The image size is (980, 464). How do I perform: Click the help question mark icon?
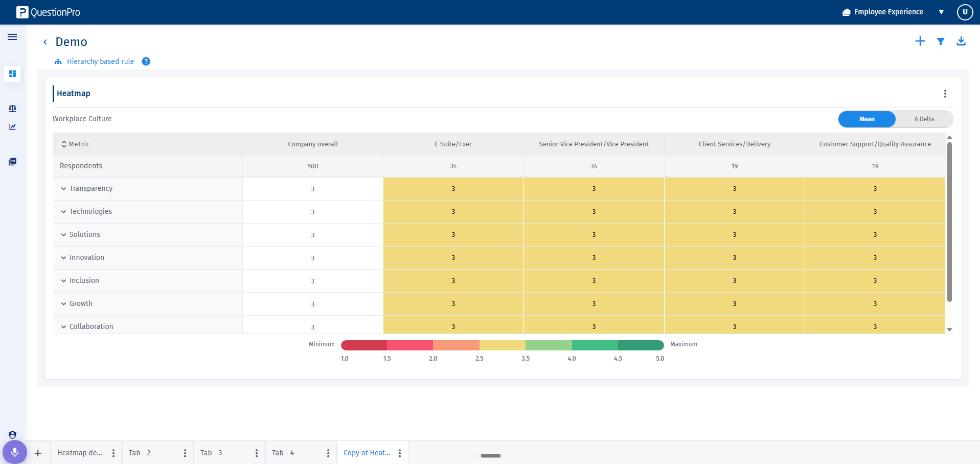pos(146,61)
